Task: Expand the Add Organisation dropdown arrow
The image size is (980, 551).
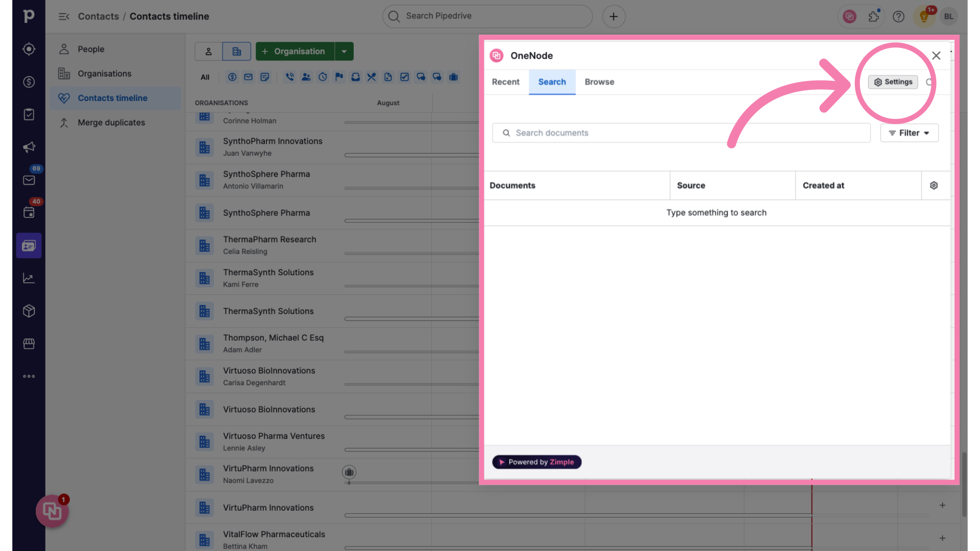Action: [x=344, y=51]
